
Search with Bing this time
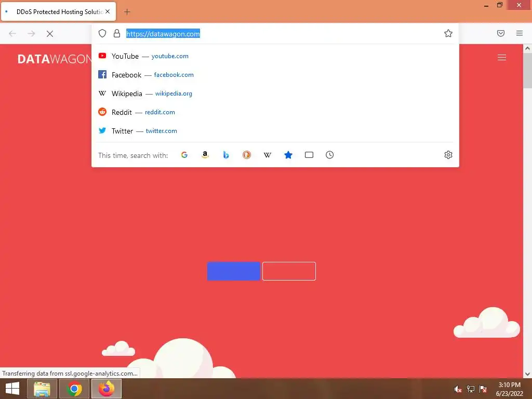coord(226,155)
